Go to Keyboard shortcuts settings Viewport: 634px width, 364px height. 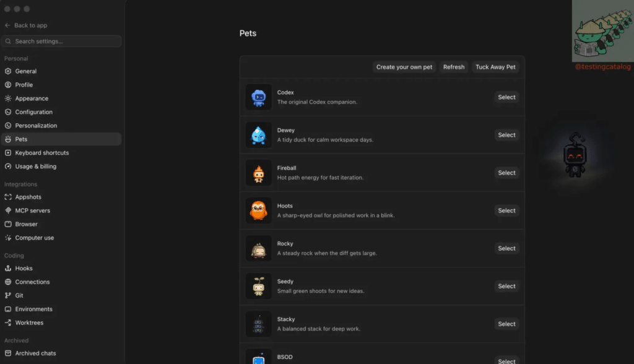61,153
